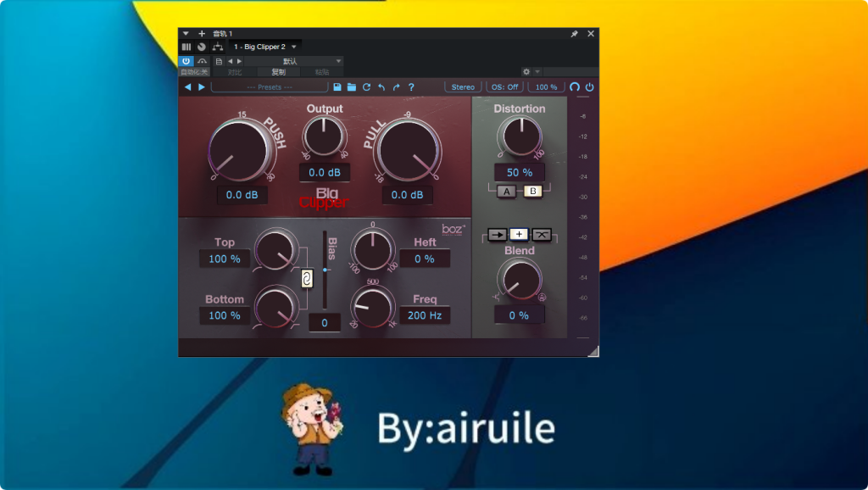
Task: Open the routing tree icon
Action: 218,47
